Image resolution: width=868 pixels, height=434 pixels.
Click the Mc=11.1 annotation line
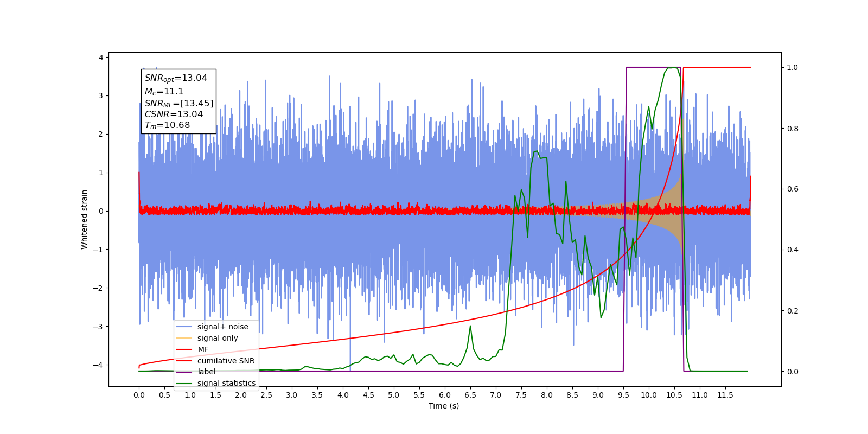[x=164, y=92]
